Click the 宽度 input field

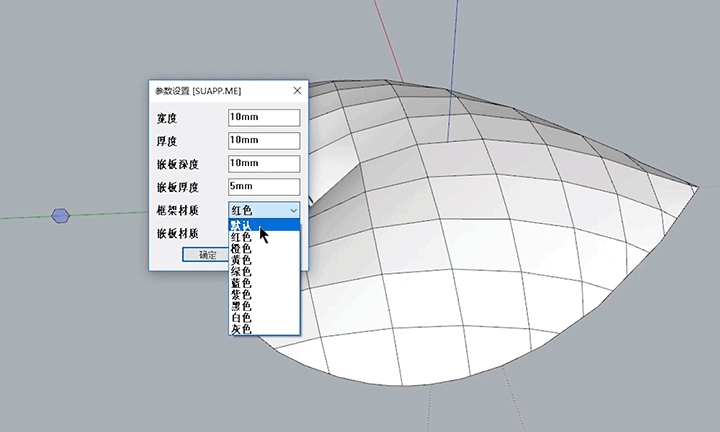point(264,118)
